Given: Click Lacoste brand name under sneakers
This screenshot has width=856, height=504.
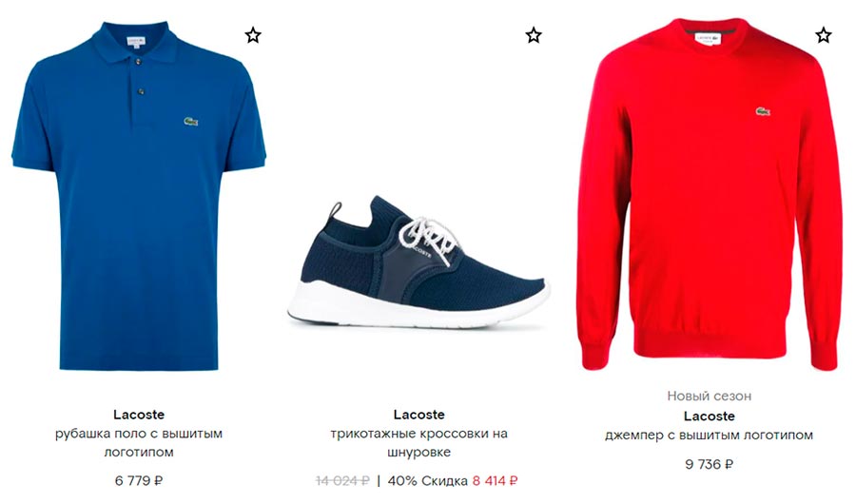Looking at the screenshot, I should click(418, 415).
